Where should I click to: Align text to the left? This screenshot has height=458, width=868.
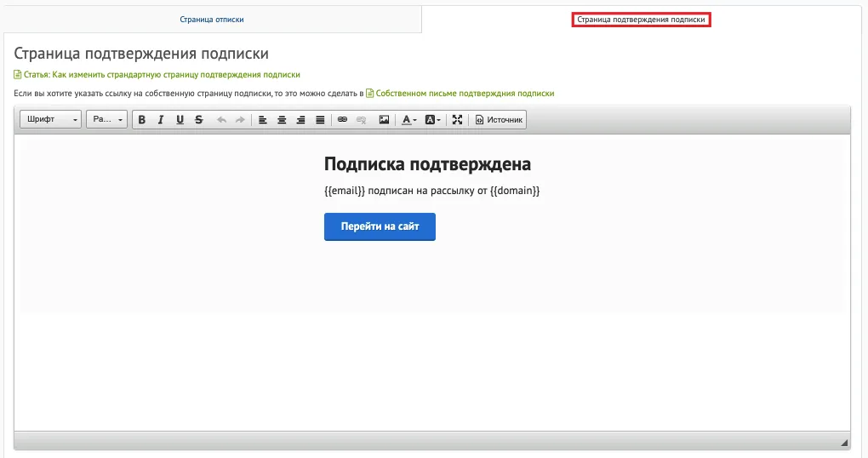coord(263,120)
